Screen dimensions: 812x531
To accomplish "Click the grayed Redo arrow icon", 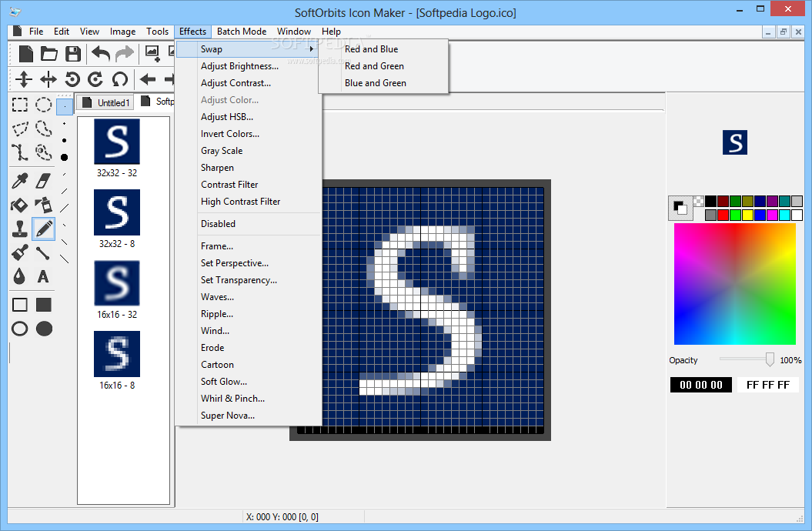I will click(x=124, y=53).
